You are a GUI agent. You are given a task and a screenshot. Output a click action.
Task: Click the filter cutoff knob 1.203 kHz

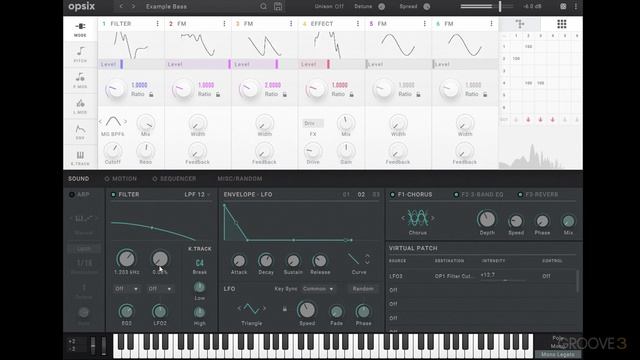point(126,258)
